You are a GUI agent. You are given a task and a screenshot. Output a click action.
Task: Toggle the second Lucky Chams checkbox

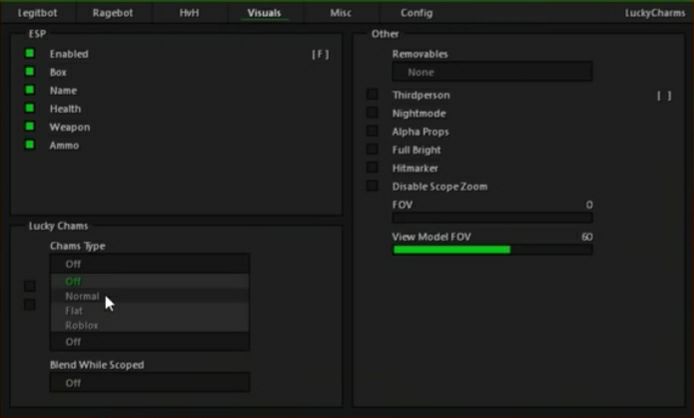(30, 305)
